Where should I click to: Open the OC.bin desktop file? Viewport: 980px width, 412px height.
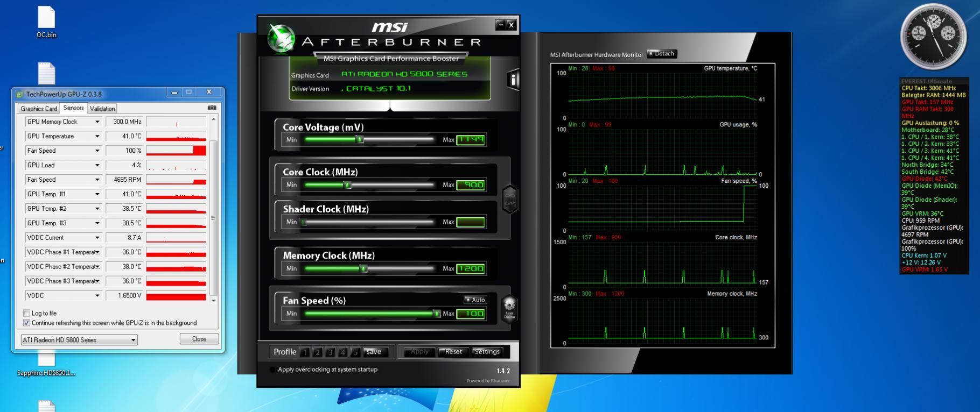(x=46, y=22)
